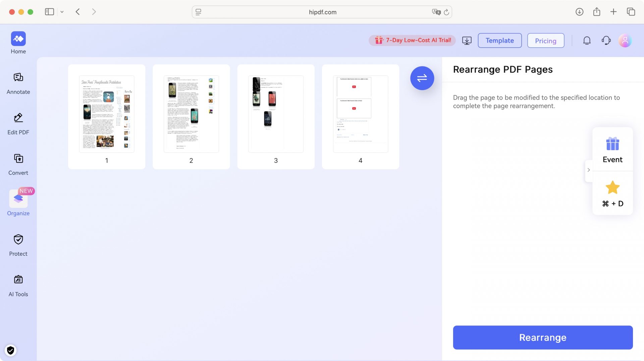Open the browser sidebar dropdown arrow
The height and width of the screenshot is (361, 644).
(x=61, y=12)
